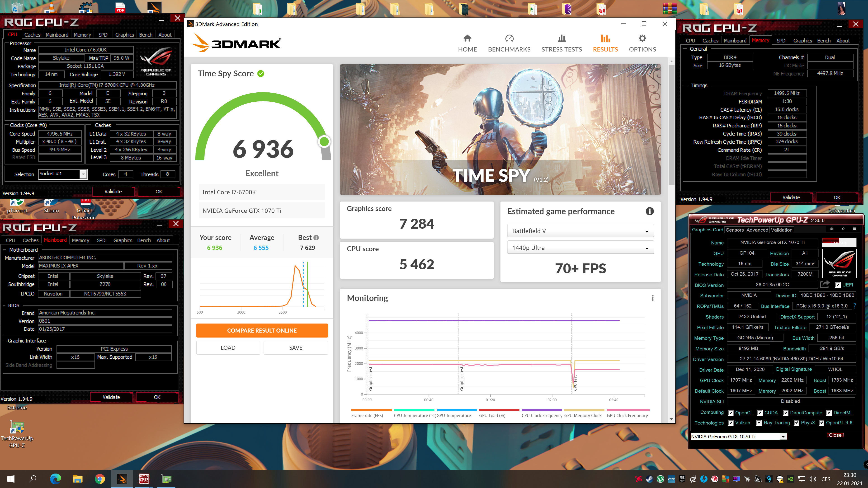The width and height of the screenshot is (868, 488).
Task: Open the Validation tab in GPU-Z
Action: click(781, 230)
